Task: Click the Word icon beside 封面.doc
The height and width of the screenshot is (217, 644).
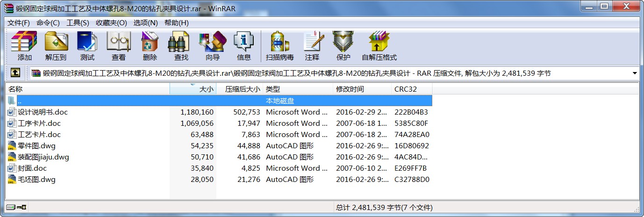Action: point(12,168)
